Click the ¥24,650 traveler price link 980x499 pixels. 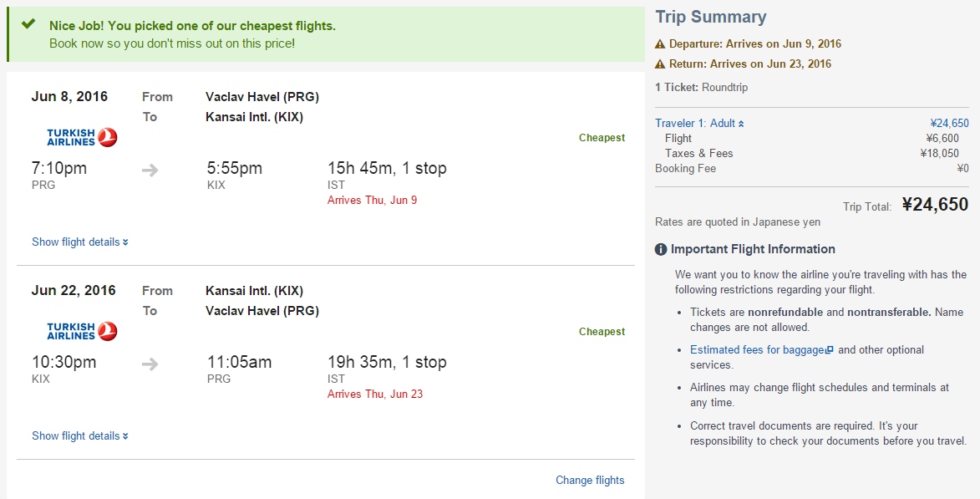949,123
